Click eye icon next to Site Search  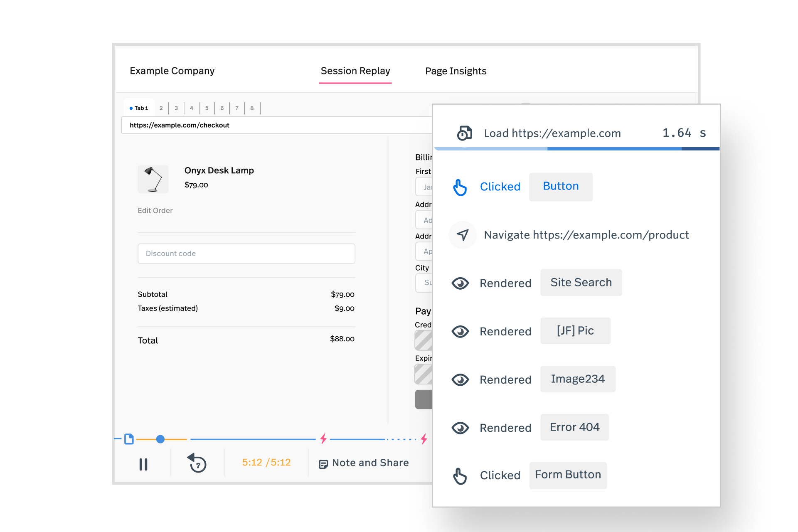(460, 283)
